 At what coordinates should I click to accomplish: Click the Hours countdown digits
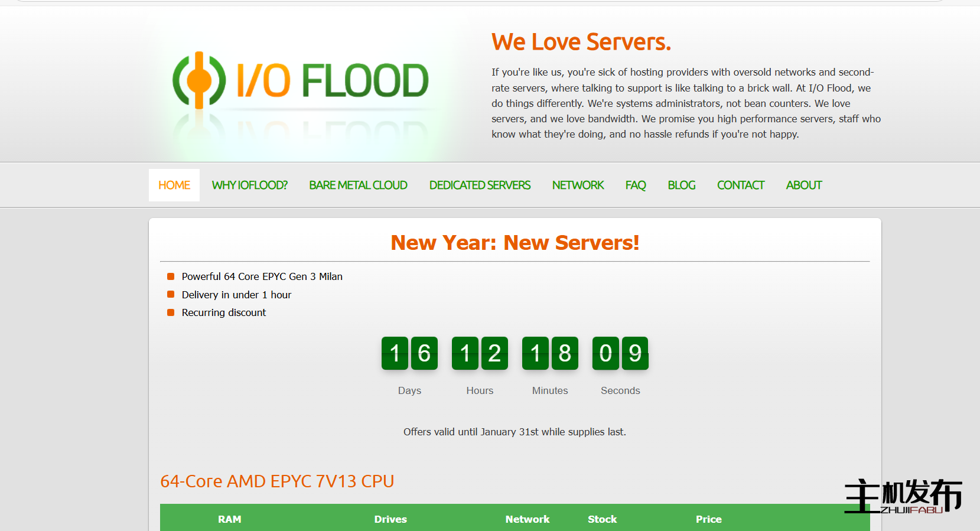tap(480, 353)
